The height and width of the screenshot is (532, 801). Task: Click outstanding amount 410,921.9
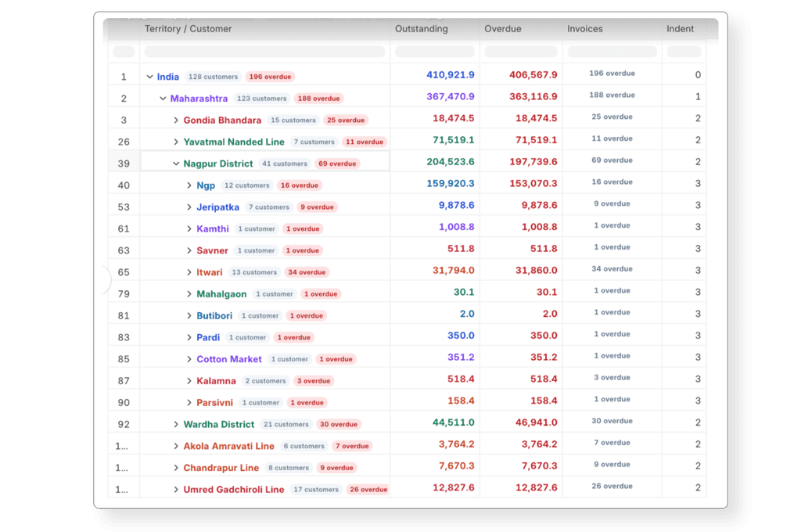tap(451, 74)
